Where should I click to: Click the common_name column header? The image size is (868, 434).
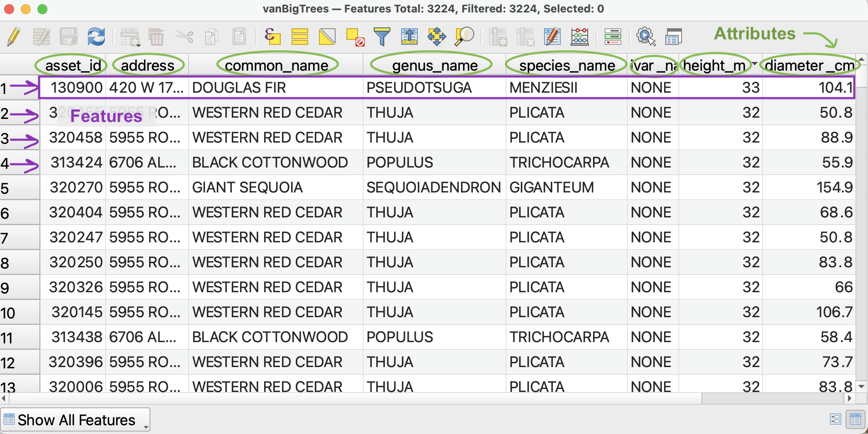pos(276,65)
